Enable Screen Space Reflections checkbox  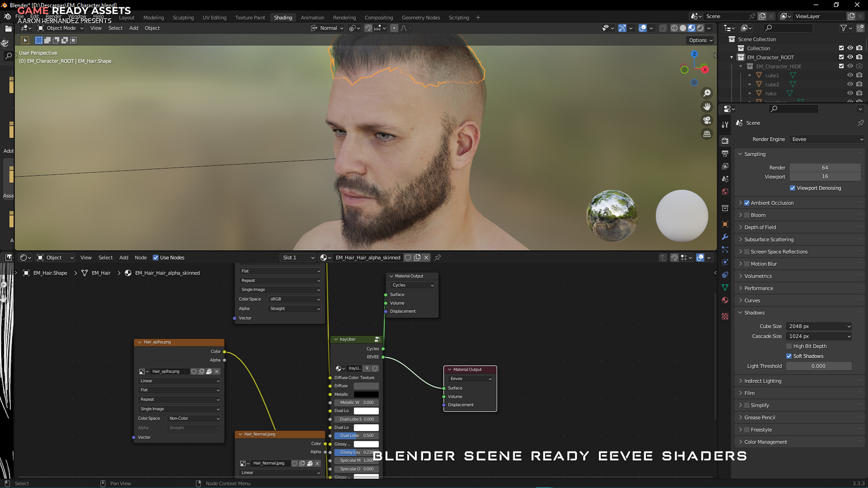746,252
